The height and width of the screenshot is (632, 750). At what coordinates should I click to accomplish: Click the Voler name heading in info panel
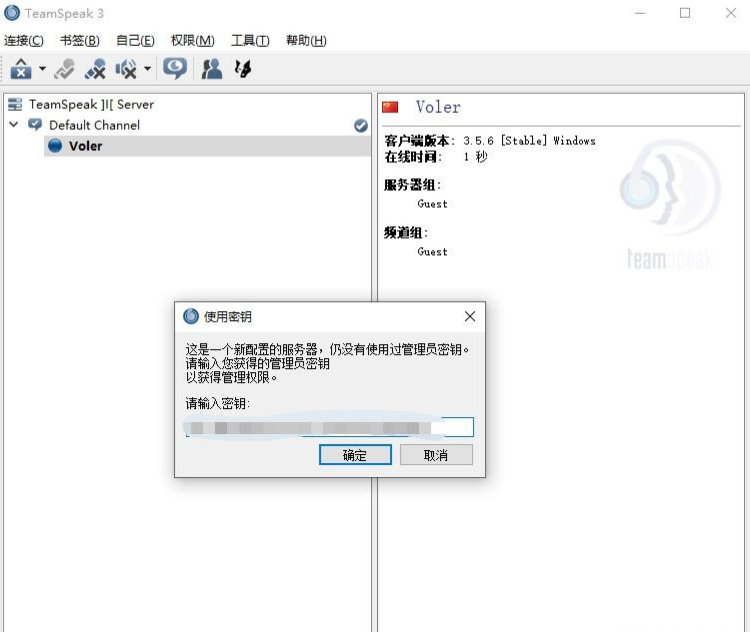pyautogui.click(x=438, y=107)
